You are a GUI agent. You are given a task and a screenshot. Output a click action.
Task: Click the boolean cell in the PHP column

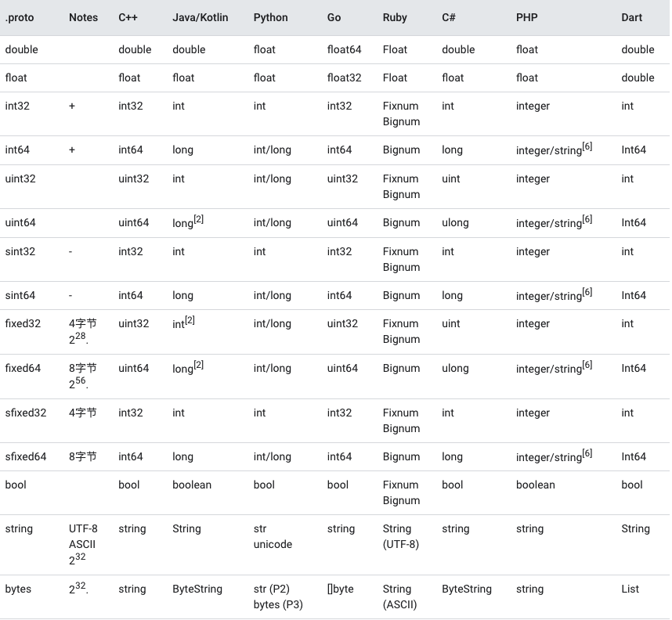click(535, 485)
